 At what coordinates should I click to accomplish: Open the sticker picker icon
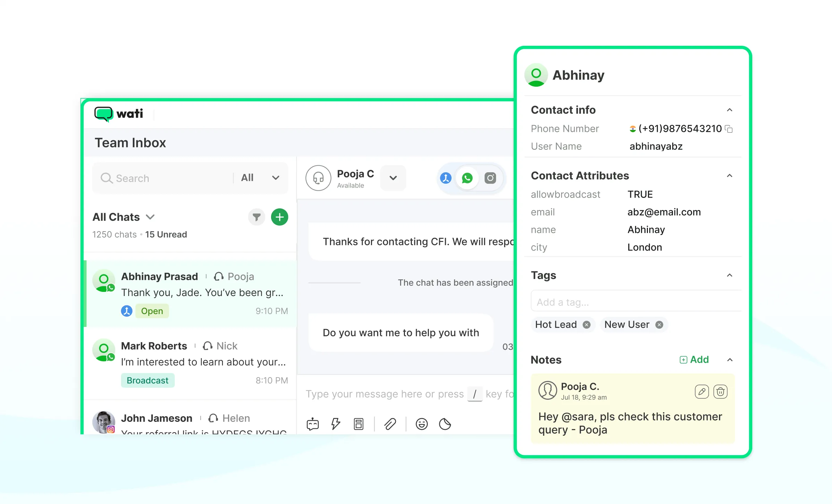click(x=445, y=424)
